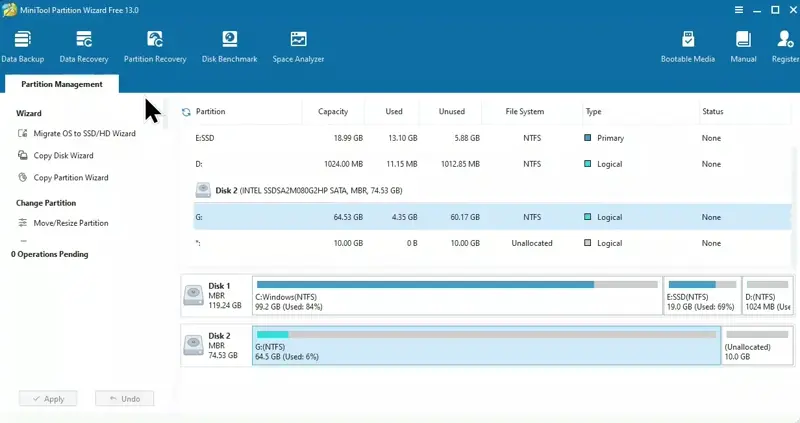The width and height of the screenshot is (800, 423).
Task: Click Primary type swatch in E:SSD row
Action: (587, 138)
